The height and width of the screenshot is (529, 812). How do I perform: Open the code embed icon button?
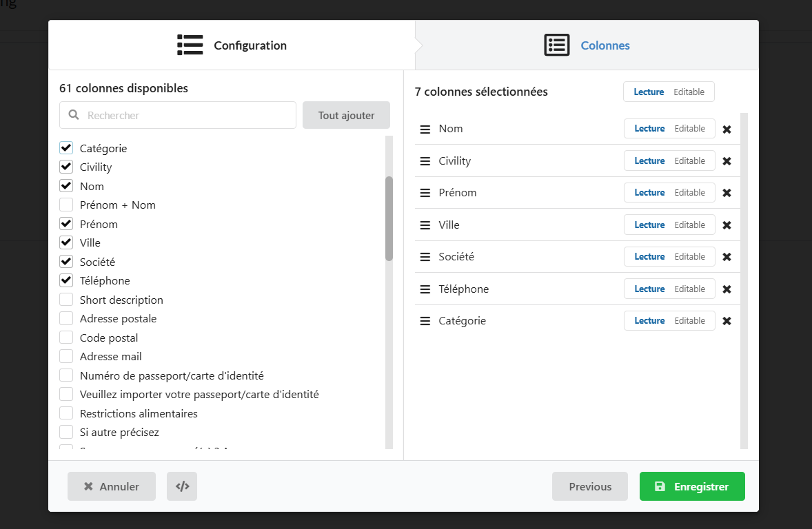pyautogui.click(x=182, y=486)
